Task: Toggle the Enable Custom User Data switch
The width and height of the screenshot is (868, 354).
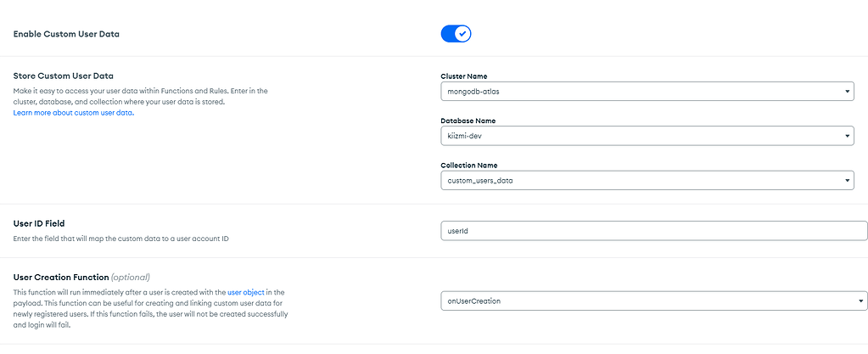Action: coord(456,34)
